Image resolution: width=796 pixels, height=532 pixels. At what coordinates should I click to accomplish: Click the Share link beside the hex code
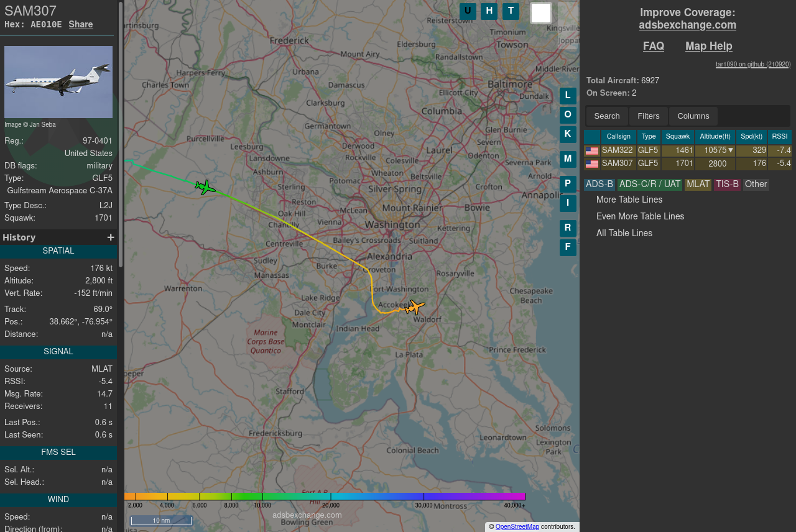(81, 25)
